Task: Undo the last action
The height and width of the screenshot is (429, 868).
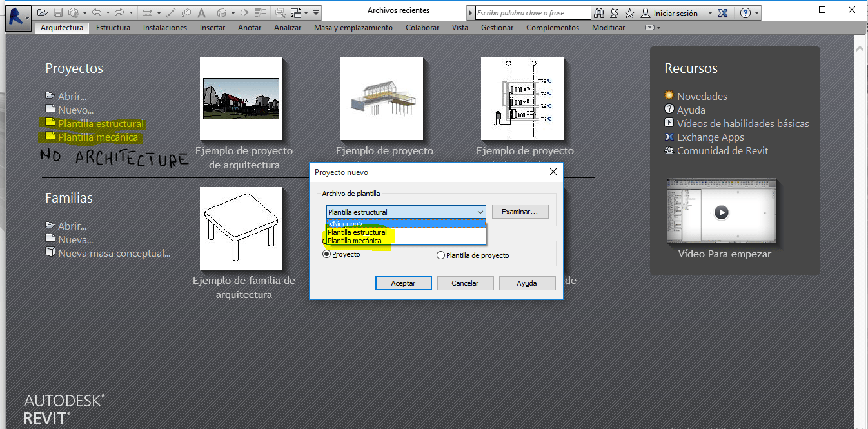Action: pos(97,12)
